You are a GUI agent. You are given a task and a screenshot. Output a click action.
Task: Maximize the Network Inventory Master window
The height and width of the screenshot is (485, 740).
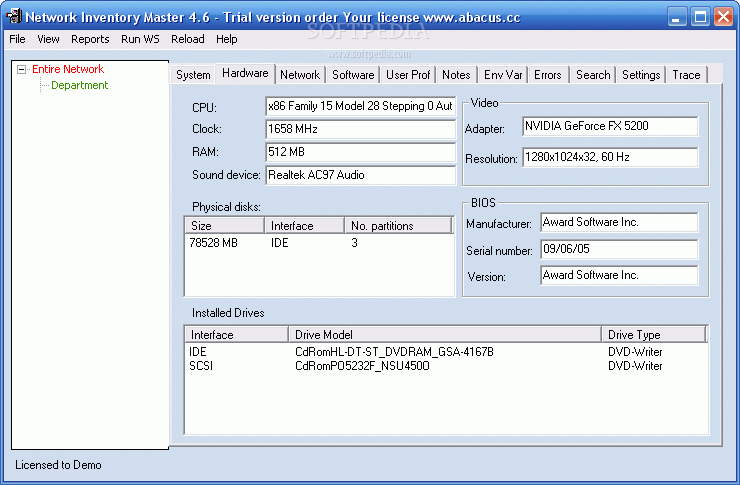point(700,17)
